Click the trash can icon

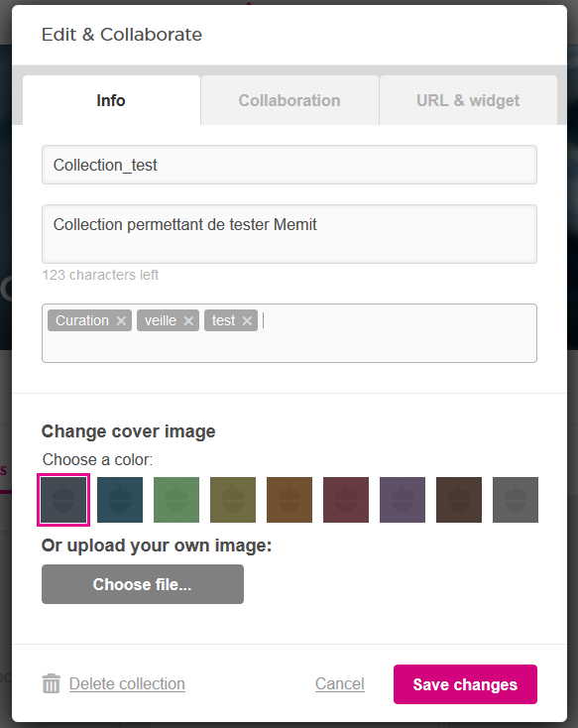tap(52, 683)
